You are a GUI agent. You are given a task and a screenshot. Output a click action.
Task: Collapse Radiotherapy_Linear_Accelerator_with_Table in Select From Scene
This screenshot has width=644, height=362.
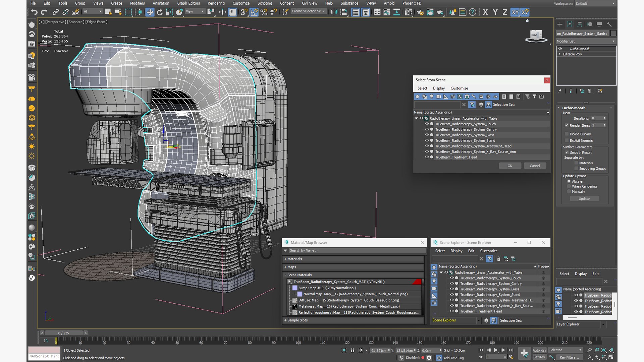[x=416, y=118]
